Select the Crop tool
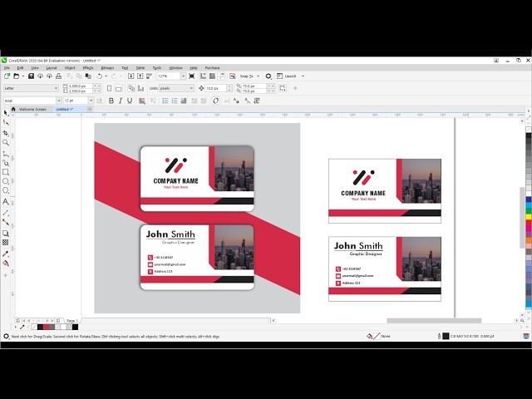This screenshot has height=399, width=532. (6, 133)
